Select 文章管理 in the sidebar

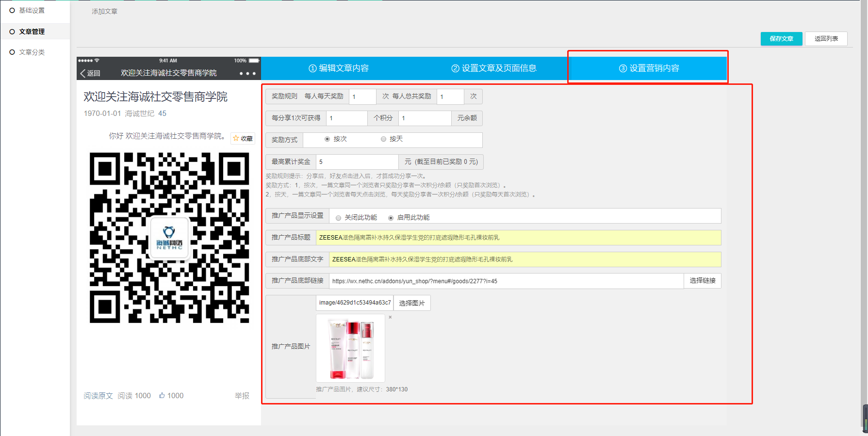(x=32, y=32)
